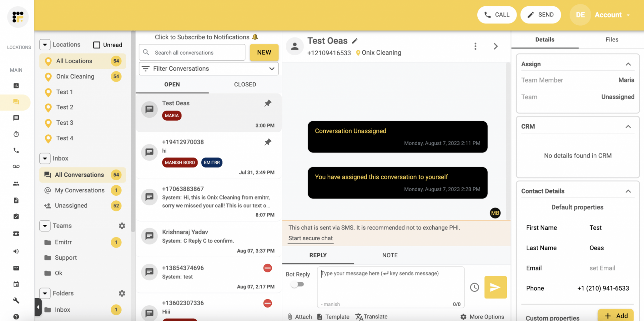
Task: Collapse the Locations section
Action: (x=45, y=44)
